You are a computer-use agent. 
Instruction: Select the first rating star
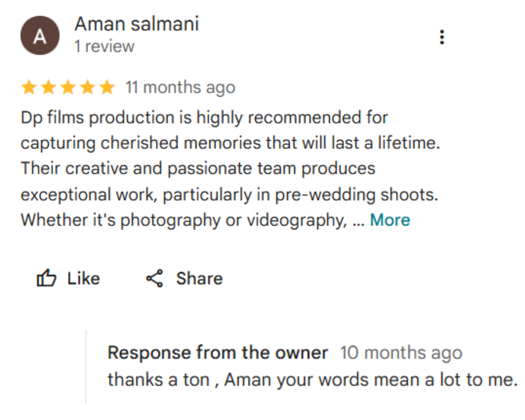(29, 88)
